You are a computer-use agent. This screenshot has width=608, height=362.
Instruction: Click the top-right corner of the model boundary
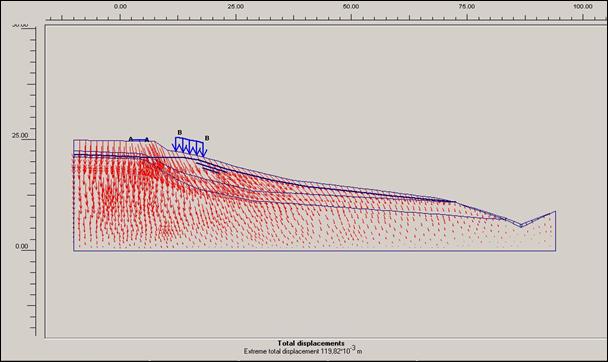556,211
